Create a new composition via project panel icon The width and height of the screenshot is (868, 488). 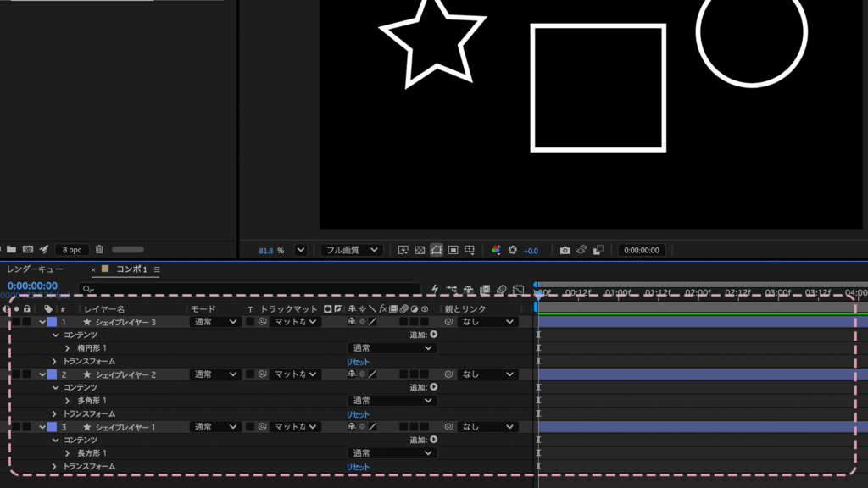pyautogui.click(x=28, y=250)
